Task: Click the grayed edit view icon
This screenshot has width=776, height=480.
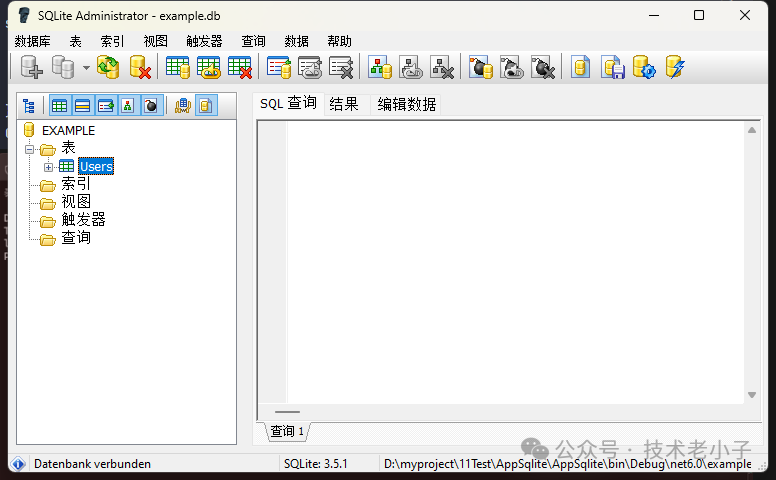Action: coord(411,67)
